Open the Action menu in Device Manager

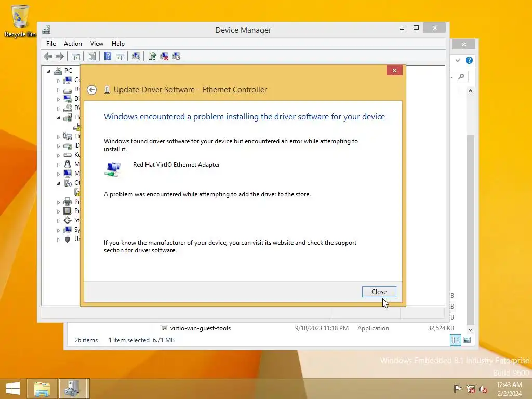pos(73,44)
